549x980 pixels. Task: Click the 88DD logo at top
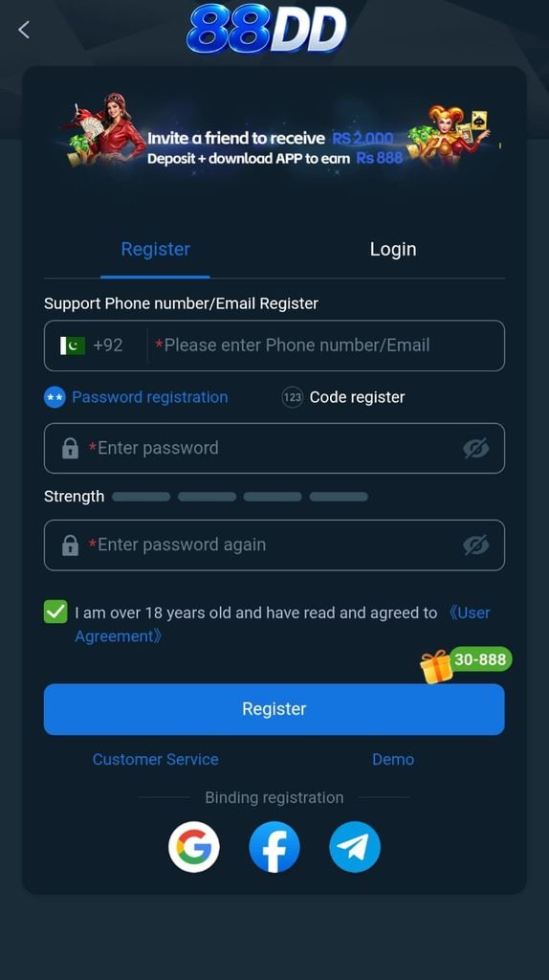point(267,29)
